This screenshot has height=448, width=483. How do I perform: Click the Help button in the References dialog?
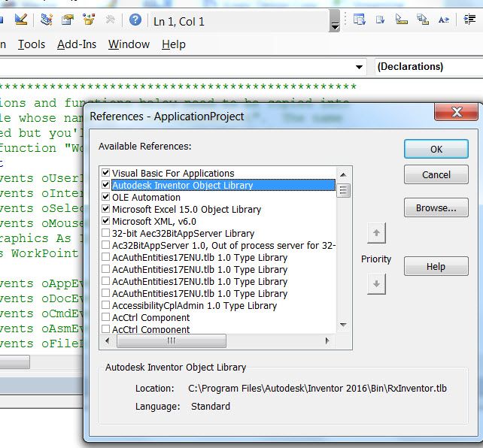436,266
